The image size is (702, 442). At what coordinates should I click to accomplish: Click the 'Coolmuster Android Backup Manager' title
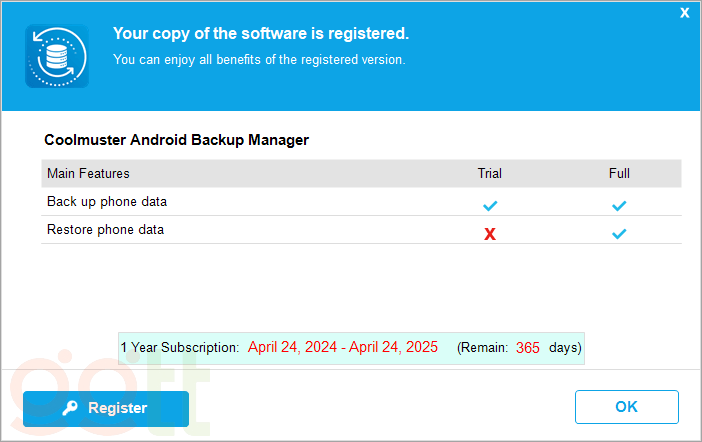point(176,140)
